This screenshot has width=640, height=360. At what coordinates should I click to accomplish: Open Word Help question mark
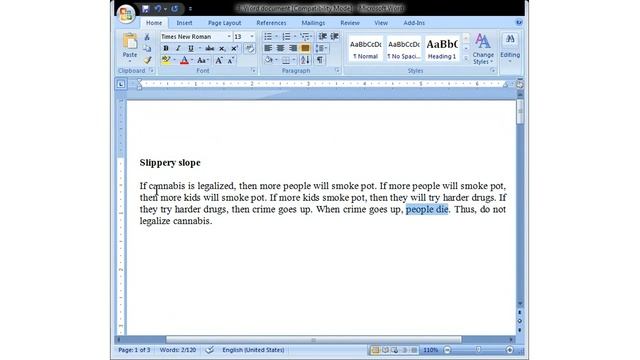[519, 23]
